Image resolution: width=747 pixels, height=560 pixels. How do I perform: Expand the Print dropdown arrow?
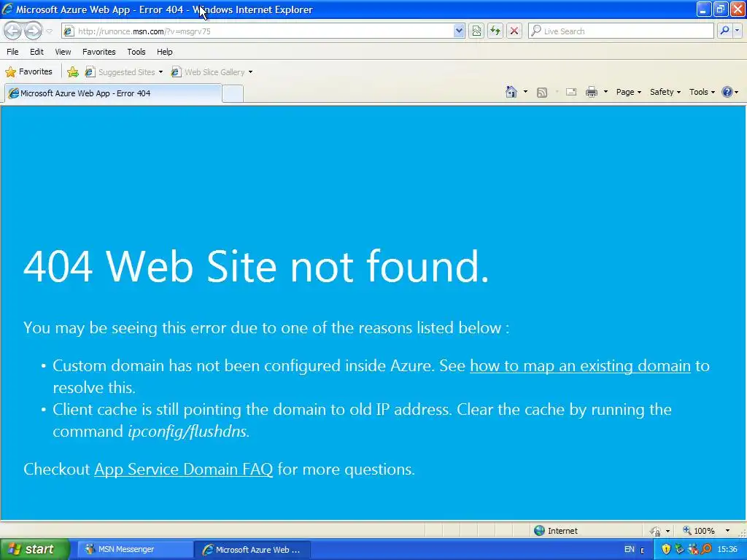(605, 92)
